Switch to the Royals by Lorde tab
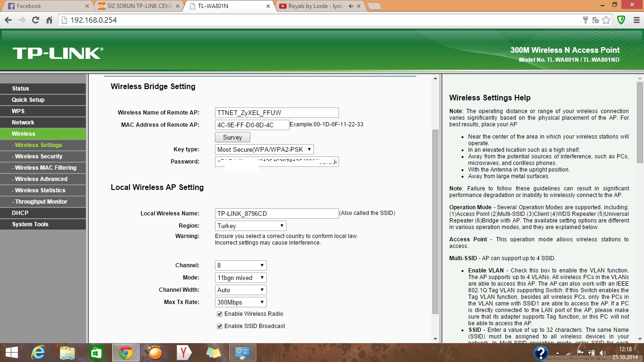The width and height of the screenshot is (644, 362). [x=321, y=6]
